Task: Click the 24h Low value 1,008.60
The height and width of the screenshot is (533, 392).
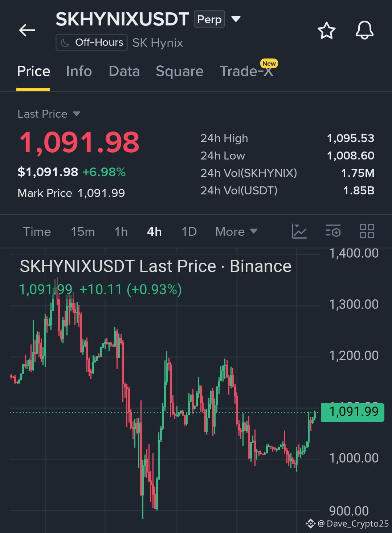Action: pyautogui.click(x=350, y=156)
